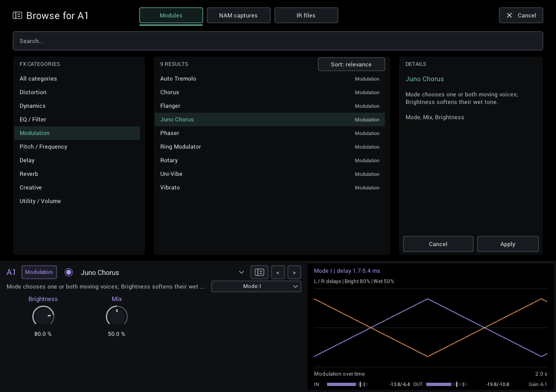
Task: Click the 50.0 % Mix value
Action: point(117,334)
